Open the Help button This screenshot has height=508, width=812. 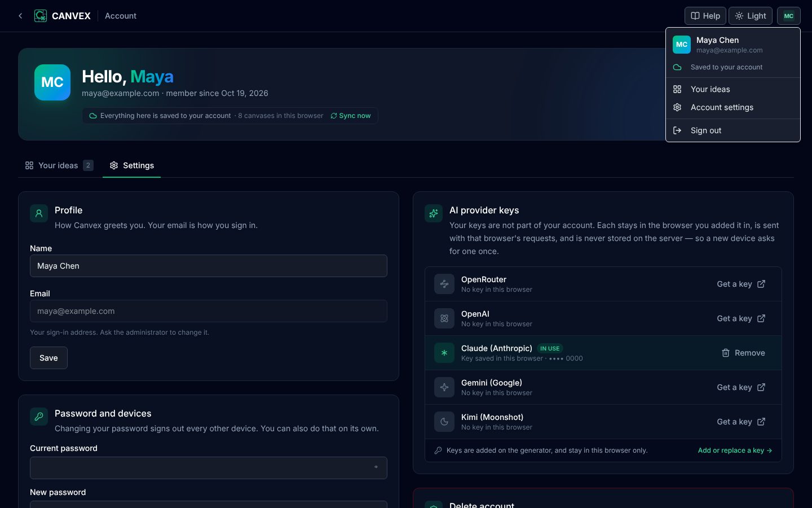coord(705,16)
